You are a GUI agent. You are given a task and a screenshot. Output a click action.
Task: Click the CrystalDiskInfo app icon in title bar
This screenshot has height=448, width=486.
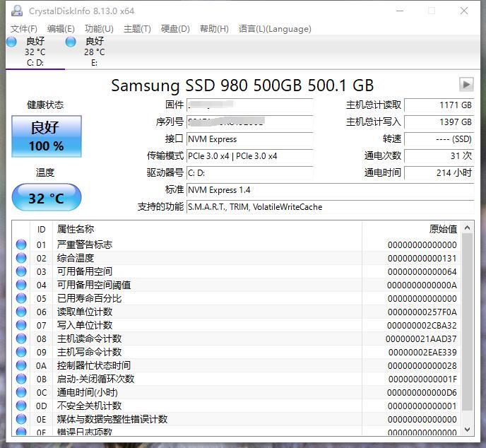17,11
